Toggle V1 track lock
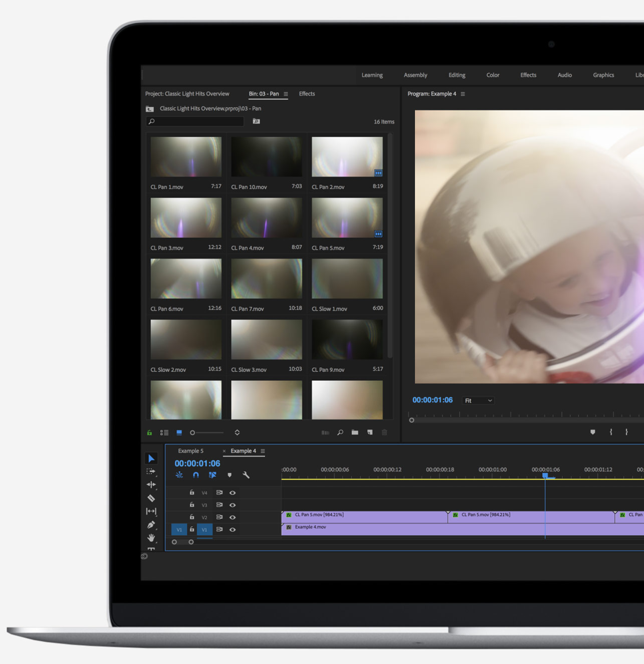This screenshot has height=664, width=644. pos(191,529)
